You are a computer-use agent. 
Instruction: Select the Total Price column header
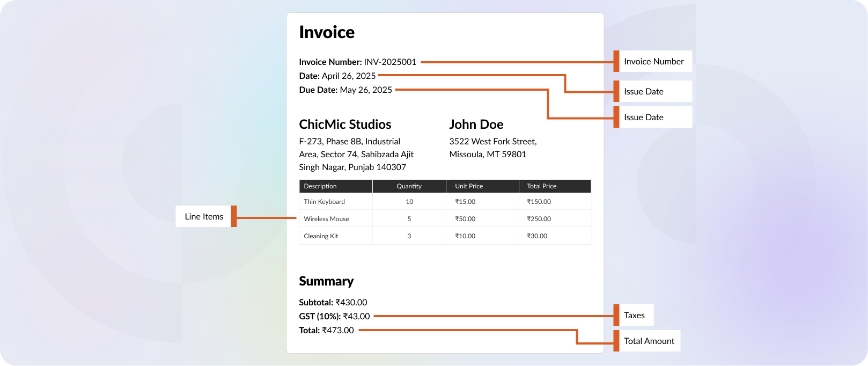click(x=541, y=186)
